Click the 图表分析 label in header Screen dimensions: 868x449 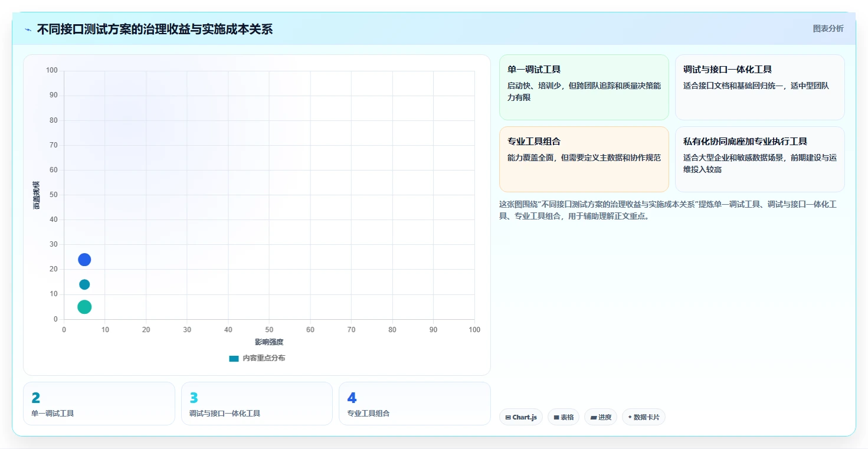[x=828, y=28]
